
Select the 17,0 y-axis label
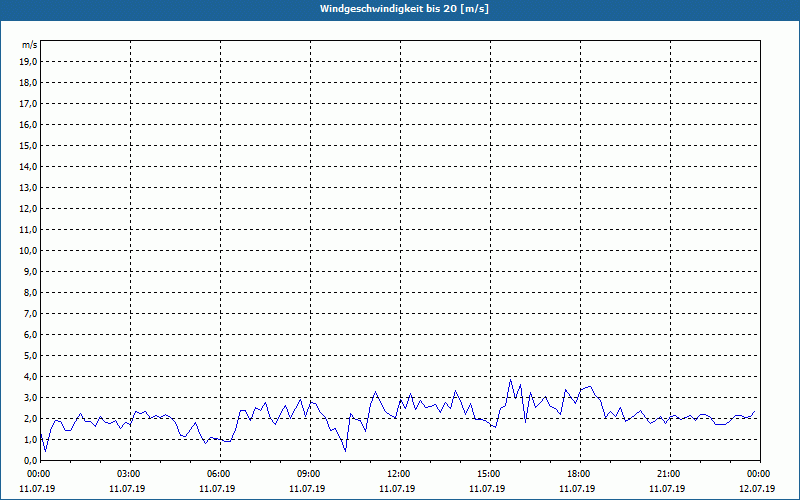[29, 103]
